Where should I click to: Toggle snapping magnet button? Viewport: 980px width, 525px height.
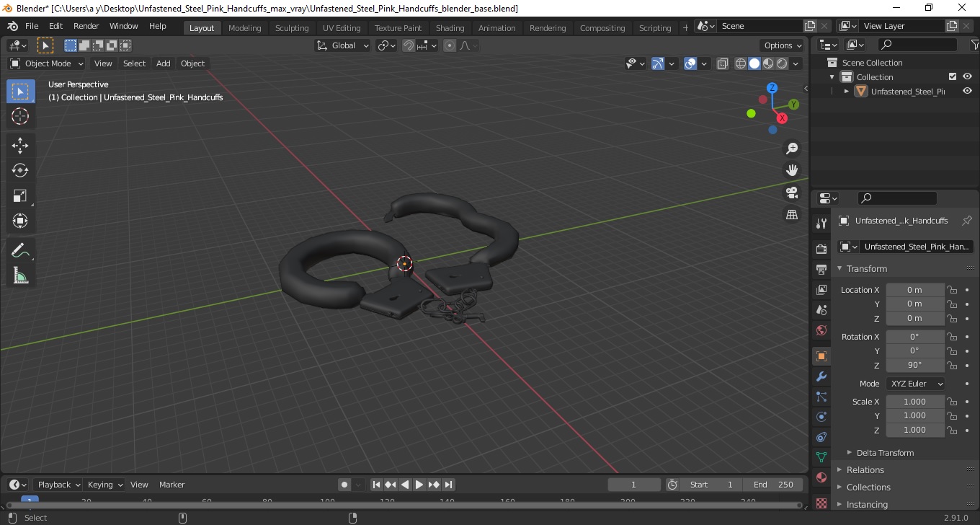click(x=409, y=45)
